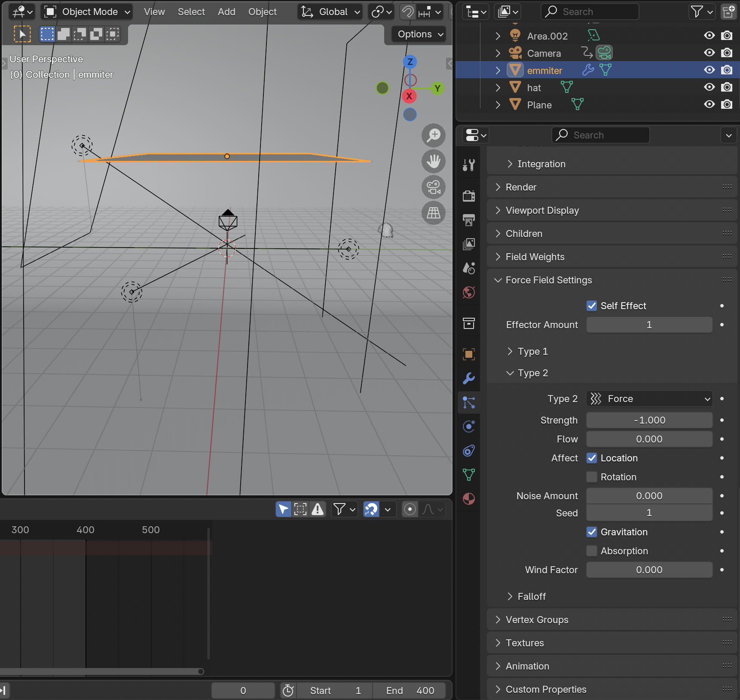The height and width of the screenshot is (700, 740).
Task: Expand the Camera item in outliner
Action: (498, 53)
